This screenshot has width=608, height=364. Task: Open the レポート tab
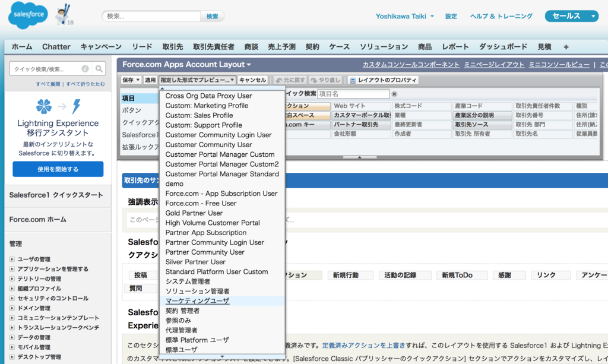pos(455,47)
